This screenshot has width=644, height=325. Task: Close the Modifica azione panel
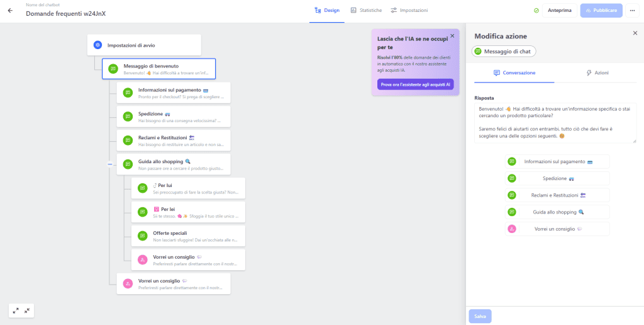pyautogui.click(x=635, y=33)
